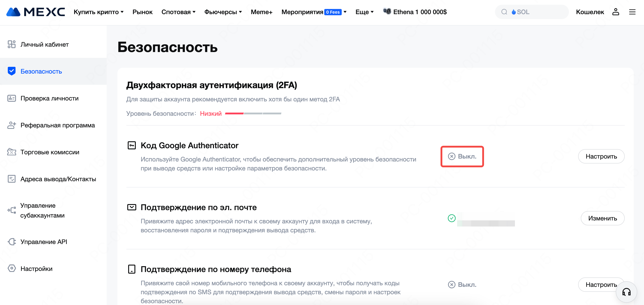Click the Личный кабинет dashboard icon
This screenshot has width=644, height=305.
[x=11, y=44]
